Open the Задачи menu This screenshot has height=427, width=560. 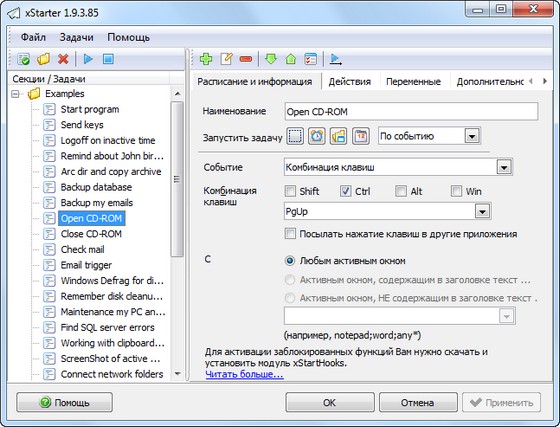click(76, 37)
